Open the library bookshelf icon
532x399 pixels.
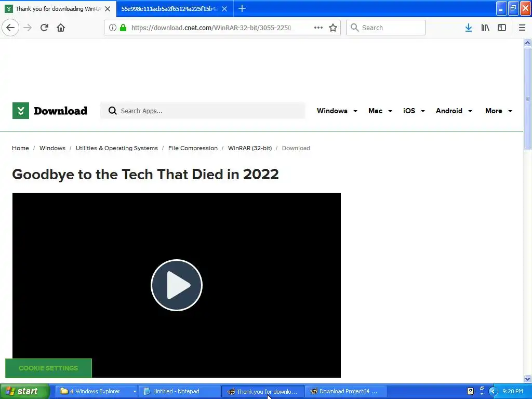[485, 28]
